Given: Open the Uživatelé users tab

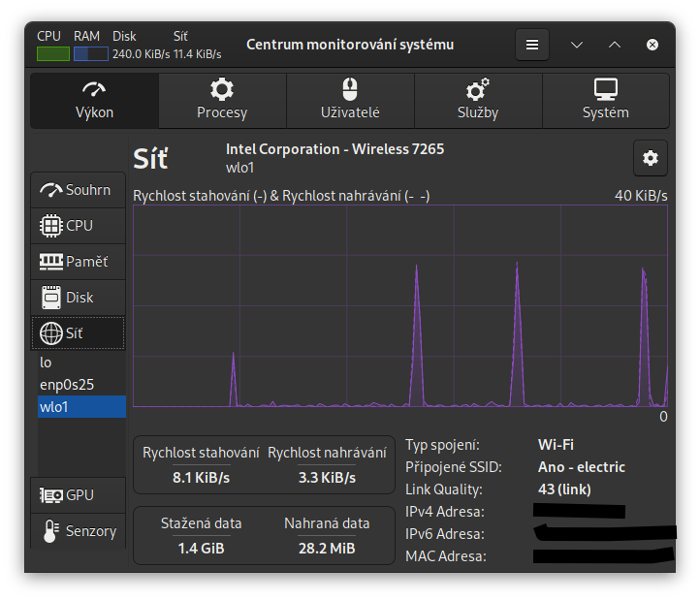Looking at the screenshot, I should [350, 101].
